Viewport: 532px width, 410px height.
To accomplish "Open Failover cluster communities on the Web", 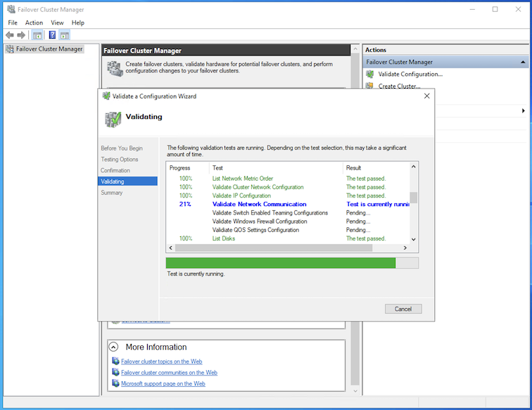I will click(169, 372).
